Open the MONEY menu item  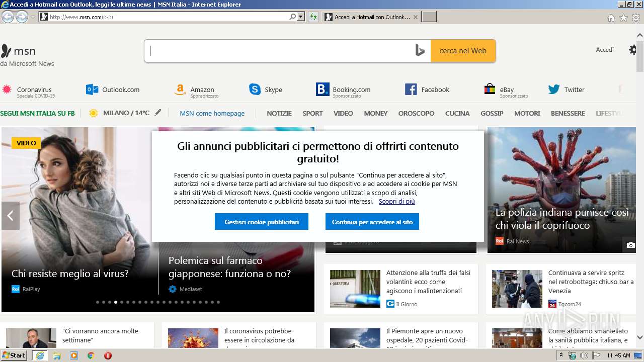tap(376, 113)
